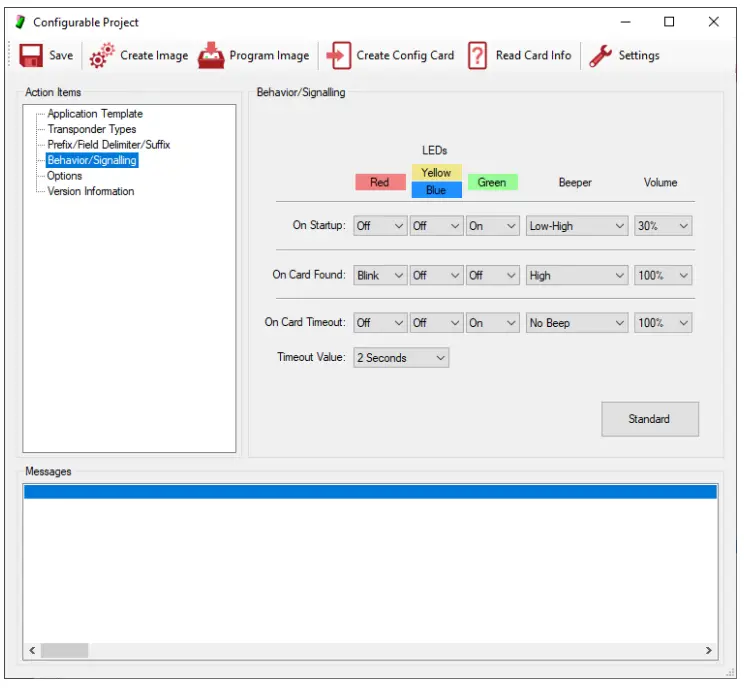Select Transponder Types tree item

pos(92,129)
